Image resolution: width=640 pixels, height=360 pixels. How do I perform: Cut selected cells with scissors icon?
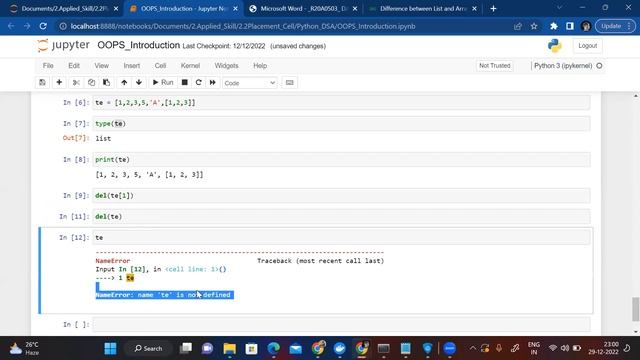click(76, 82)
